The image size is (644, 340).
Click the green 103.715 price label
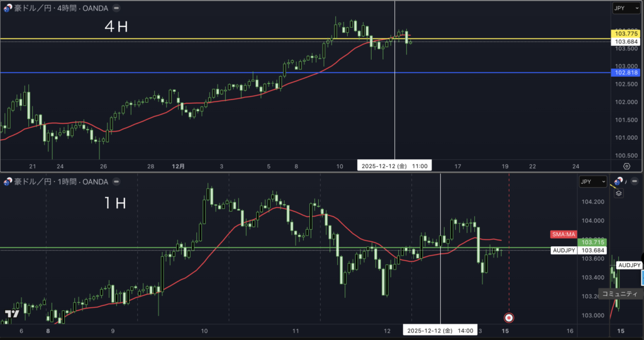593,242
